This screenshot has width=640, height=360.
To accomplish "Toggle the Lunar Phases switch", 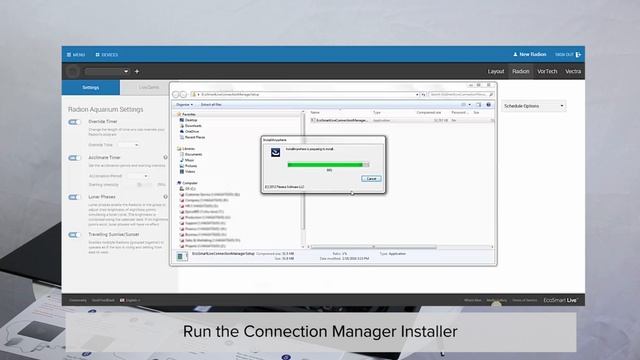I will pyautogui.click(x=74, y=197).
